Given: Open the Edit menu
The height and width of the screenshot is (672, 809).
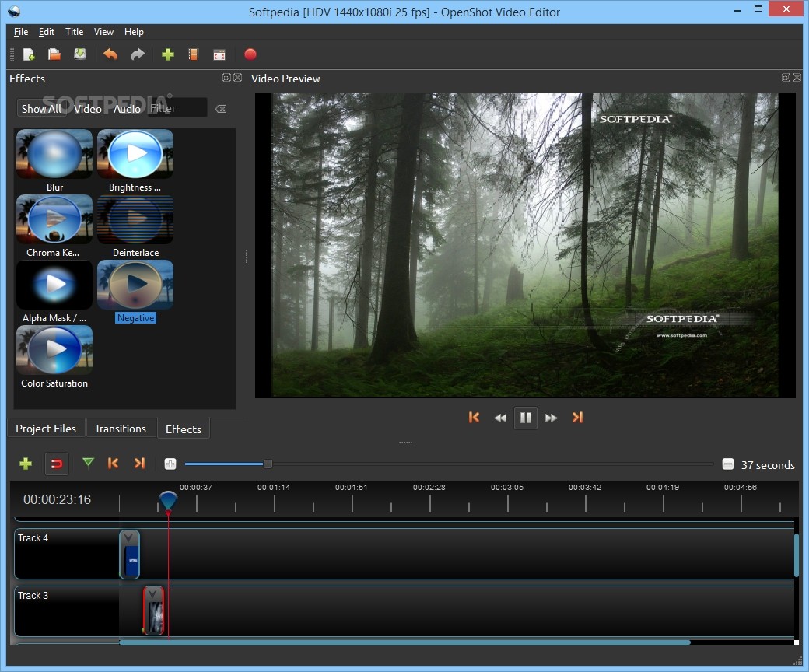Looking at the screenshot, I should pyautogui.click(x=47, y=32).
